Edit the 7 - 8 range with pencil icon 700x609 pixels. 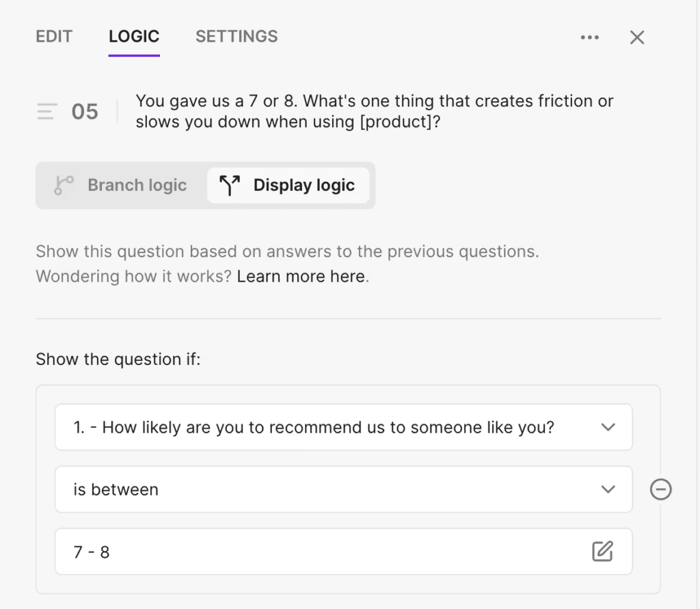click(603, 552)
